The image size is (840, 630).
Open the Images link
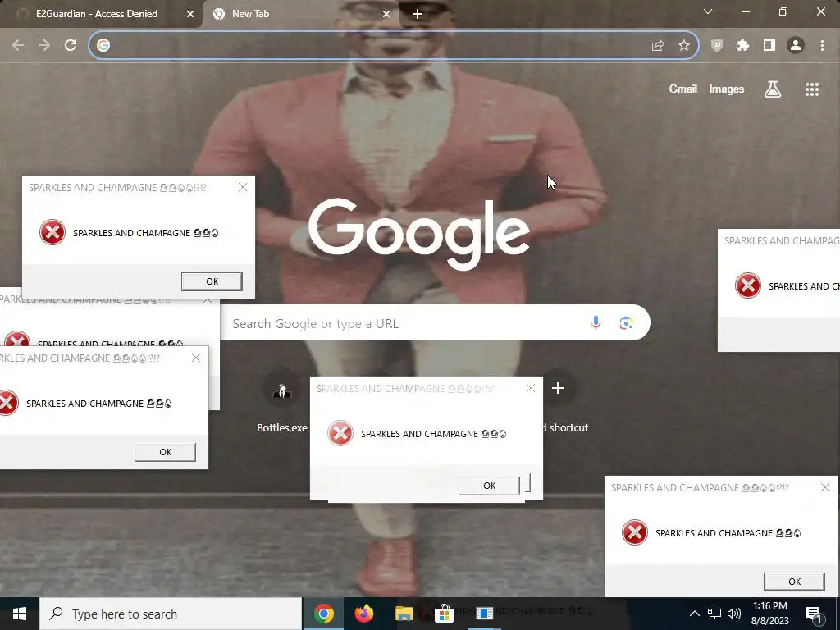click(x=727, y=89)
